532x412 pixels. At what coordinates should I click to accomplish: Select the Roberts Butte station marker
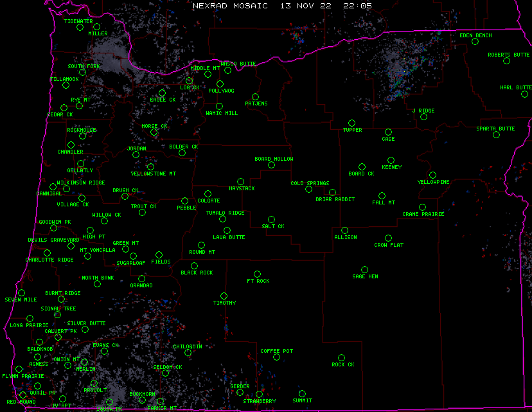508,62
